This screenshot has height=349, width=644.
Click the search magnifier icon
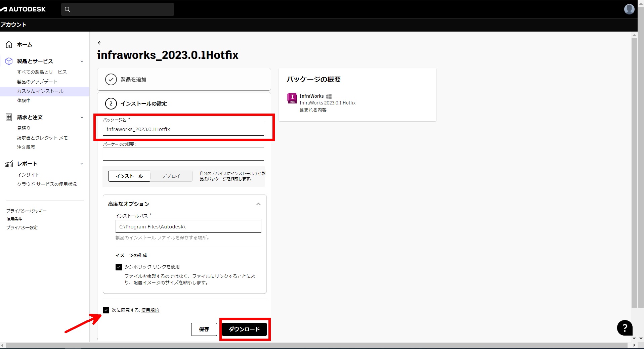click(68, 9)
